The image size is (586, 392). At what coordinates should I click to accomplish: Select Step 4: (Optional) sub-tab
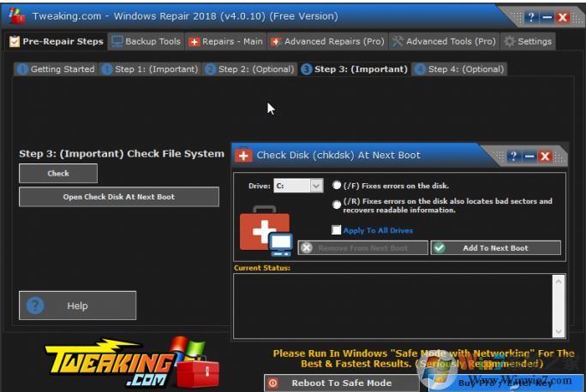[x=459, y=69]
